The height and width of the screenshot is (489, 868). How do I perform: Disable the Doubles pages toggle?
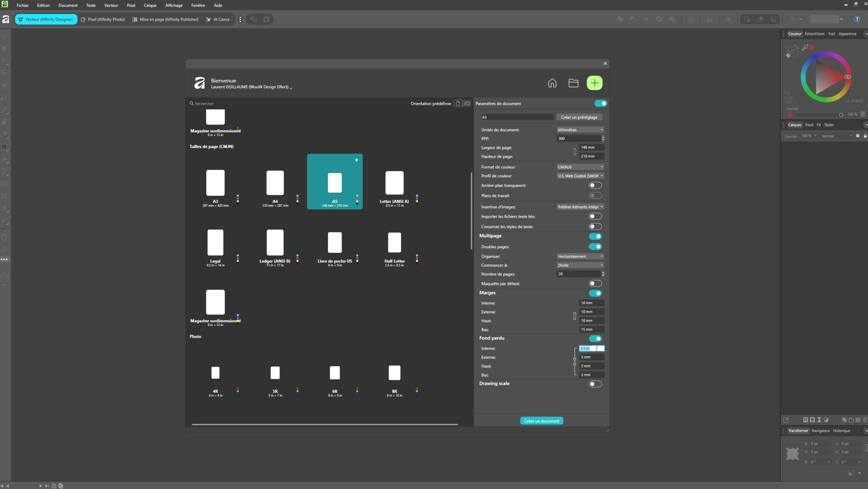pyautogui.click(x=595, y=247)
